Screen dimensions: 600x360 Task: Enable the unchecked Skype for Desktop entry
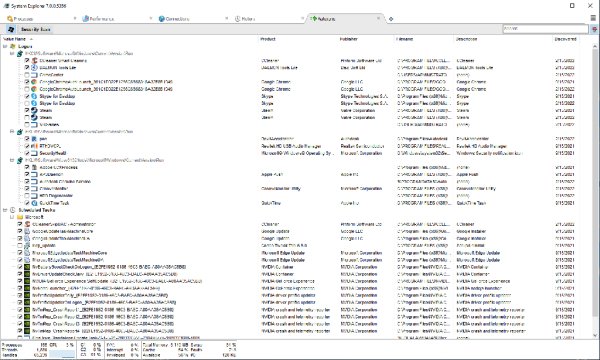(27, 103)
